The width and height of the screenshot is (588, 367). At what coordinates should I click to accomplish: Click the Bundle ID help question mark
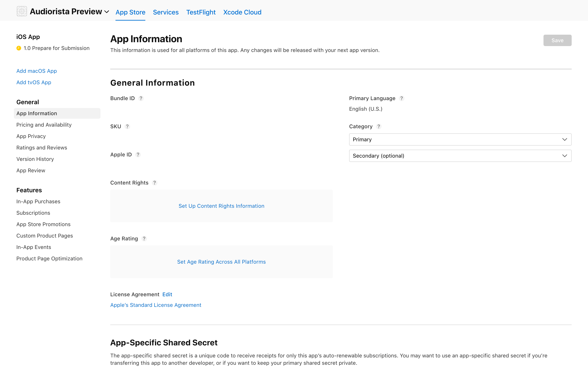click(141, 98)
